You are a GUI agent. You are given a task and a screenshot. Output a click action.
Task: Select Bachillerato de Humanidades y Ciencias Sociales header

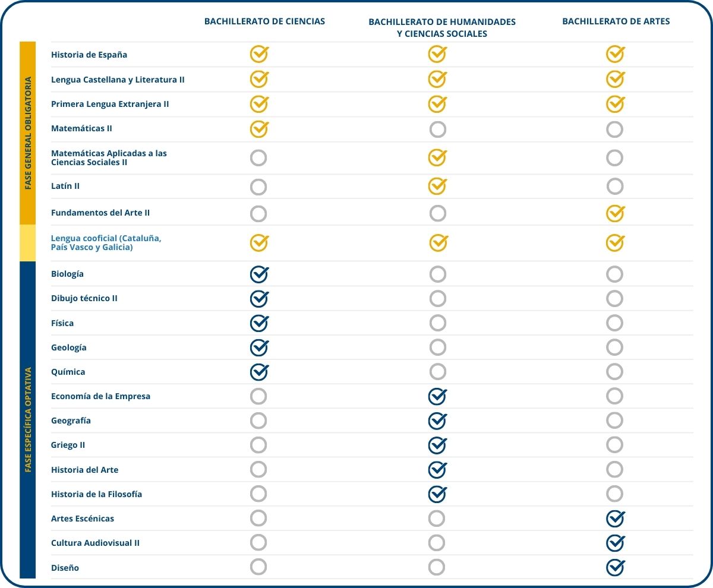[442, 28]
